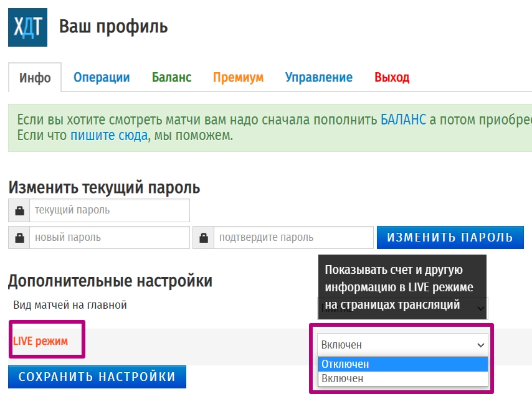The width and height of the screenshot is (532, 394).
Task: Select the Управление tab
Action: (x=318, y=78)
